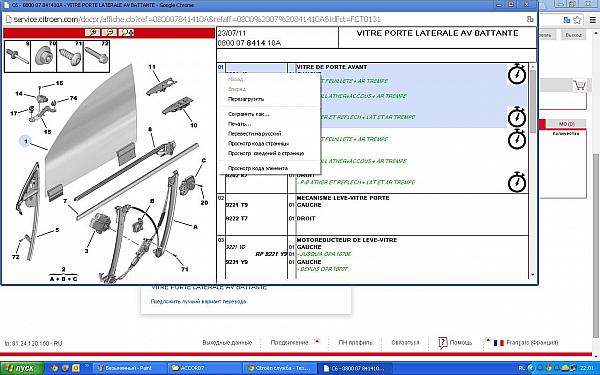600x375 pixels.
Task: Select part thumbnail number 71
Action: pyautogui.click(x=70, y=57)
